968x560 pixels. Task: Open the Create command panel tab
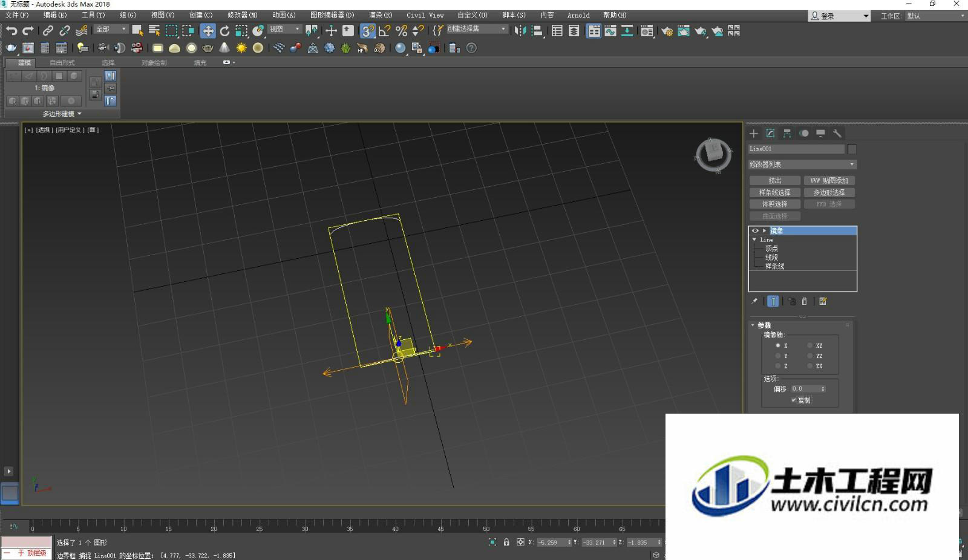[754, 133]
